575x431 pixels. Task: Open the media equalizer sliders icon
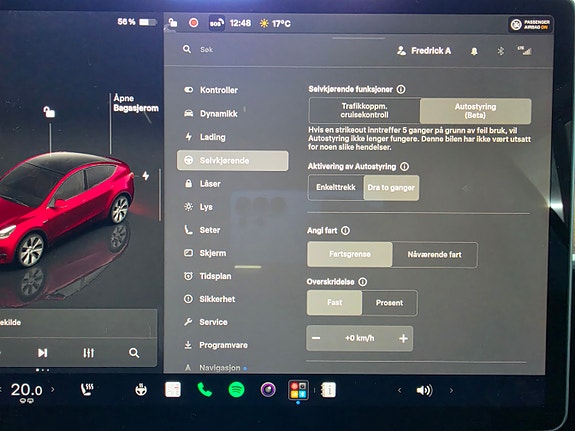[x=88, y=353]
